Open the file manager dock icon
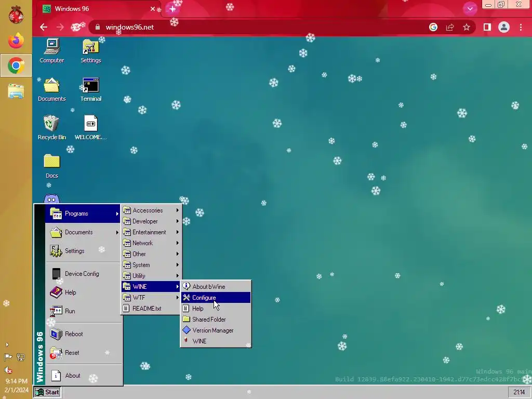This screenshot has height=399, width=532. (16, 91)
